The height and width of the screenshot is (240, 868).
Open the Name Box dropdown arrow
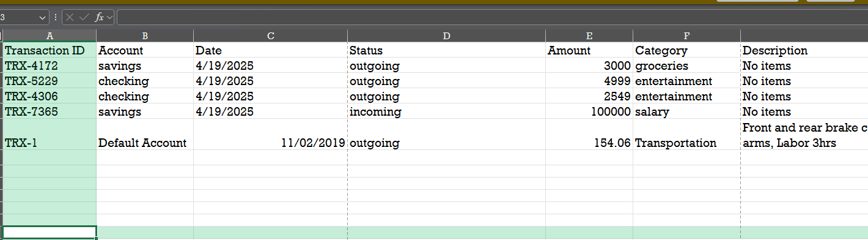coord(42,18)
